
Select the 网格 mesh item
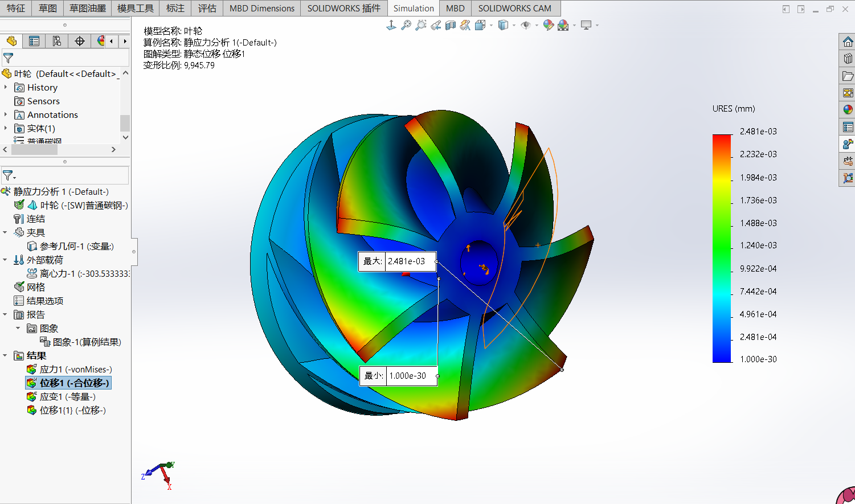[30, 287]
